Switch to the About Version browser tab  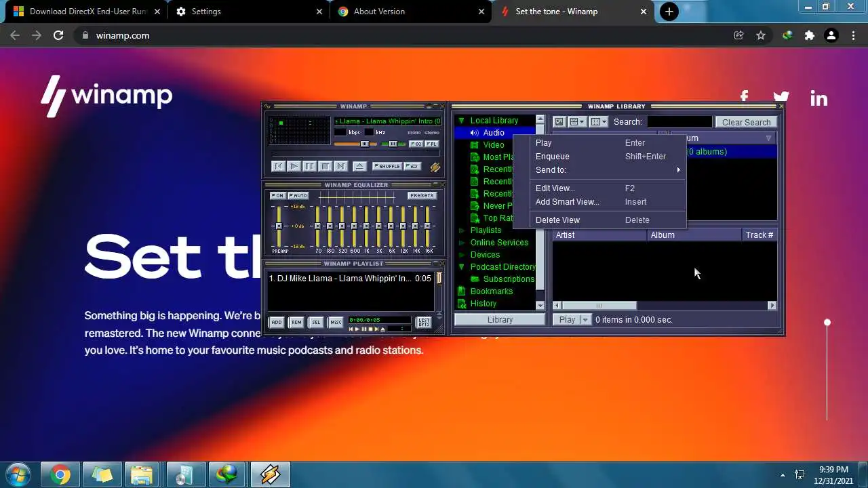tap(411, 12)
